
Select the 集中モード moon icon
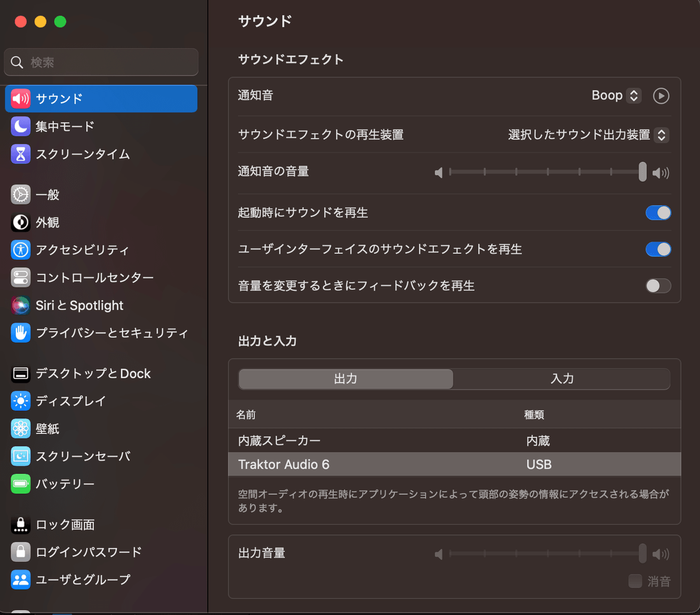pyautogui.click(x=19, y=126)
